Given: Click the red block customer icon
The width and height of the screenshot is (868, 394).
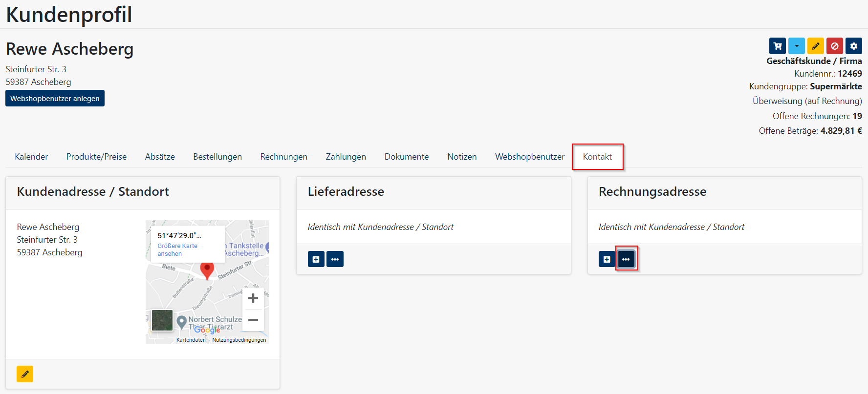Looking at the screenshot, I should point(835,46).
